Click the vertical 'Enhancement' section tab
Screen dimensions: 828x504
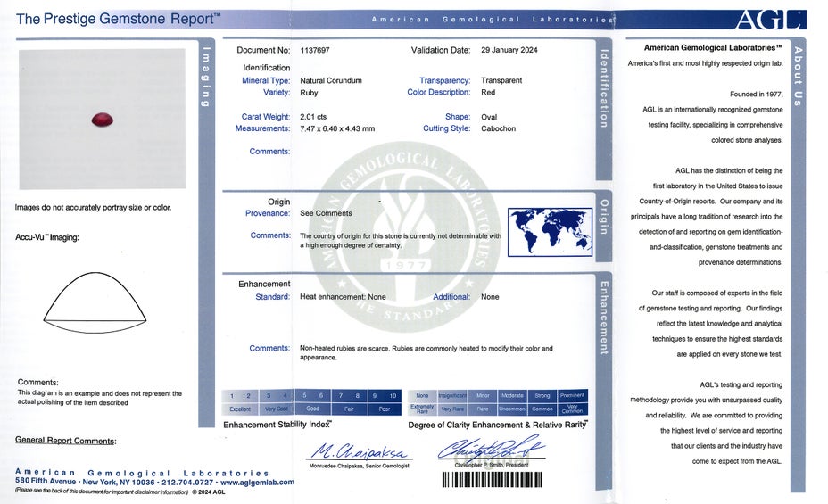tap(604, 317)
